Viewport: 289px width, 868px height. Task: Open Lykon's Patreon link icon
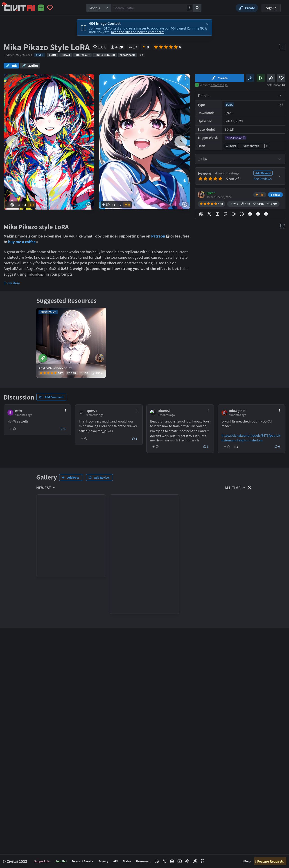point(225,214)
